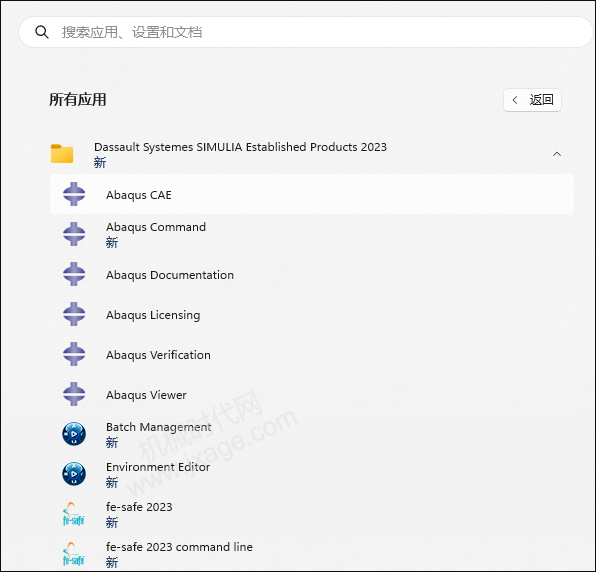Click the Environment Editor icon
The image size is (596, 572).
click(74, 474)
